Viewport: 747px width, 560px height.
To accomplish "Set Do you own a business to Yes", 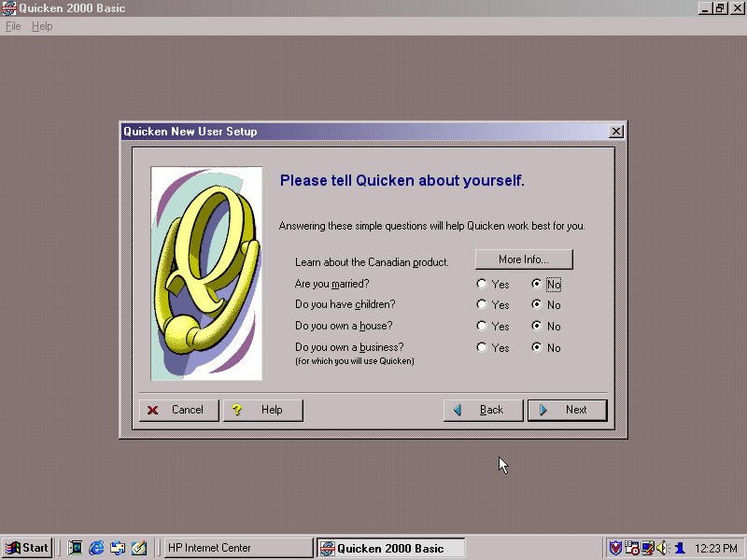I will coord(482,347).
